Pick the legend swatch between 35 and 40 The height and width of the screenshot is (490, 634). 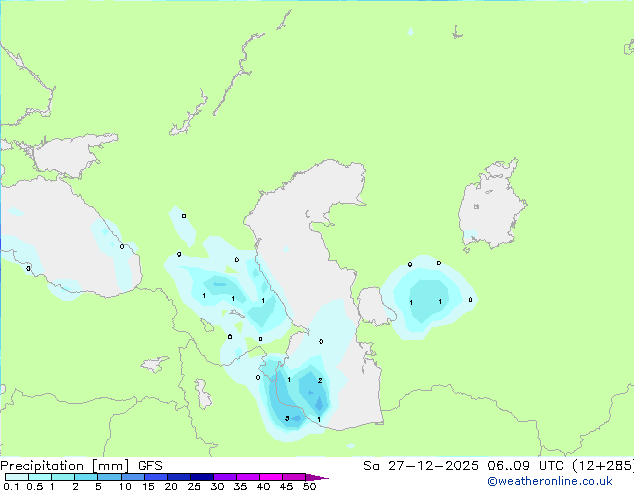point(247,477)
